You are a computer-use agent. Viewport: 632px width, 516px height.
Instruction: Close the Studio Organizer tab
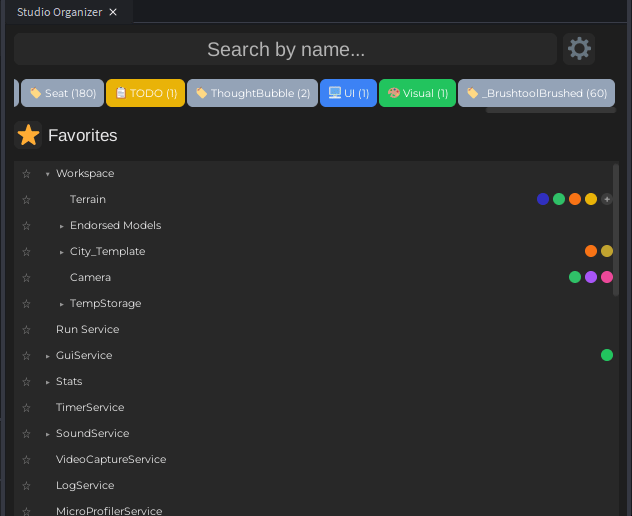[113, 12]
